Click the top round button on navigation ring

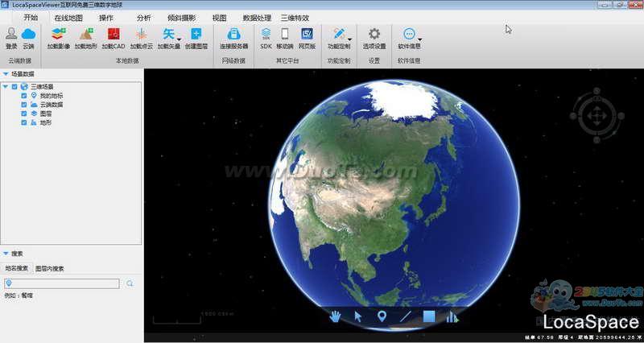pos(597,91)
